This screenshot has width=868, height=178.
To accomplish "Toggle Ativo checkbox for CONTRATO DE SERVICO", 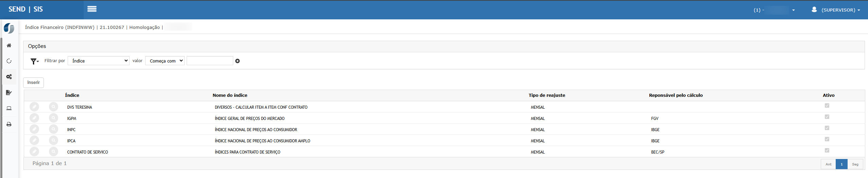I will [827, 150].
